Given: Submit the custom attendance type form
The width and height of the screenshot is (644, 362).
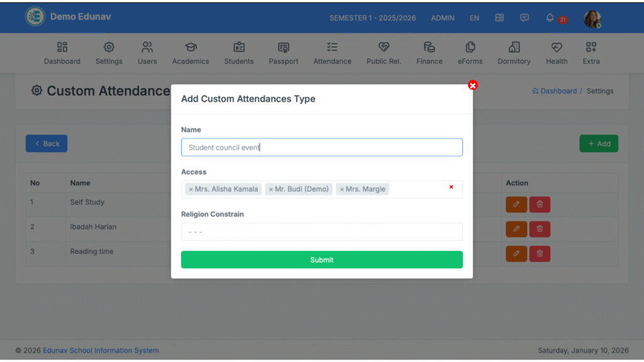Looking at the screenshot, I should (x=321, y=260).
